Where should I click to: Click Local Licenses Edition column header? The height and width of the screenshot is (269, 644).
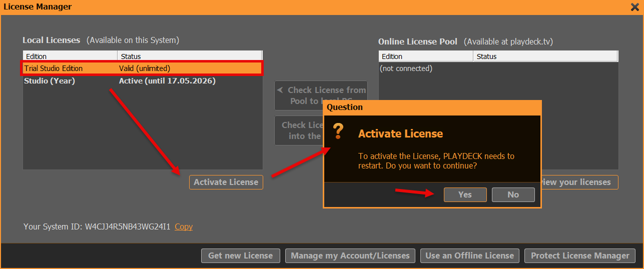pyautogui.click(x=70, y=56)
